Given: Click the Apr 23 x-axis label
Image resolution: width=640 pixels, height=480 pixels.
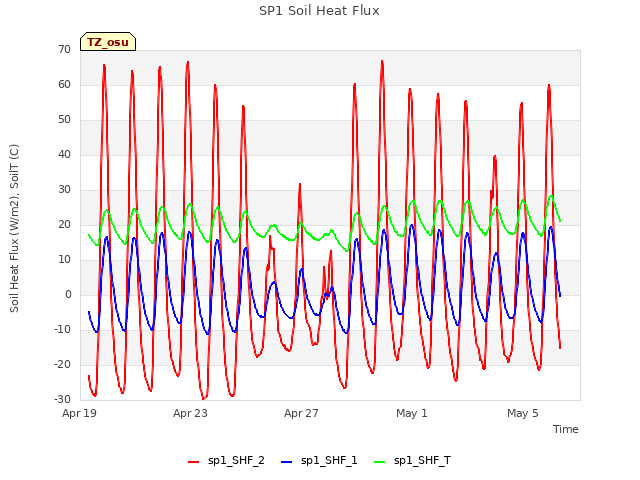Looking at the screenshot, I should click(x=190, y=413).
